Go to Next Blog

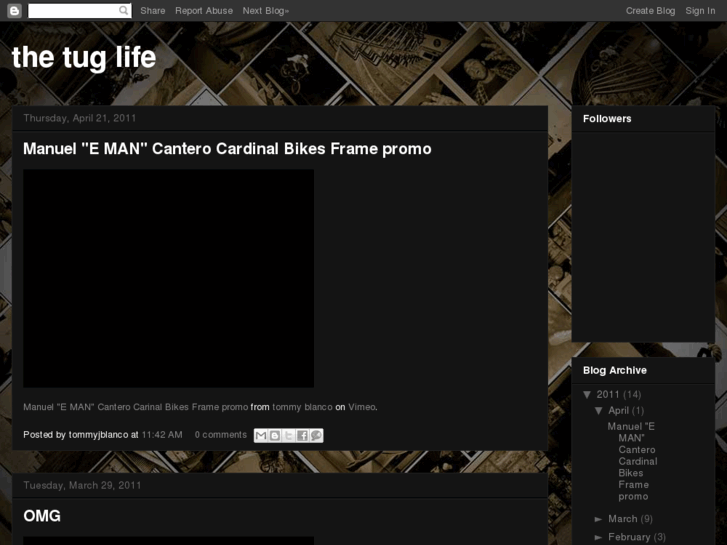(x=266, y=11)
